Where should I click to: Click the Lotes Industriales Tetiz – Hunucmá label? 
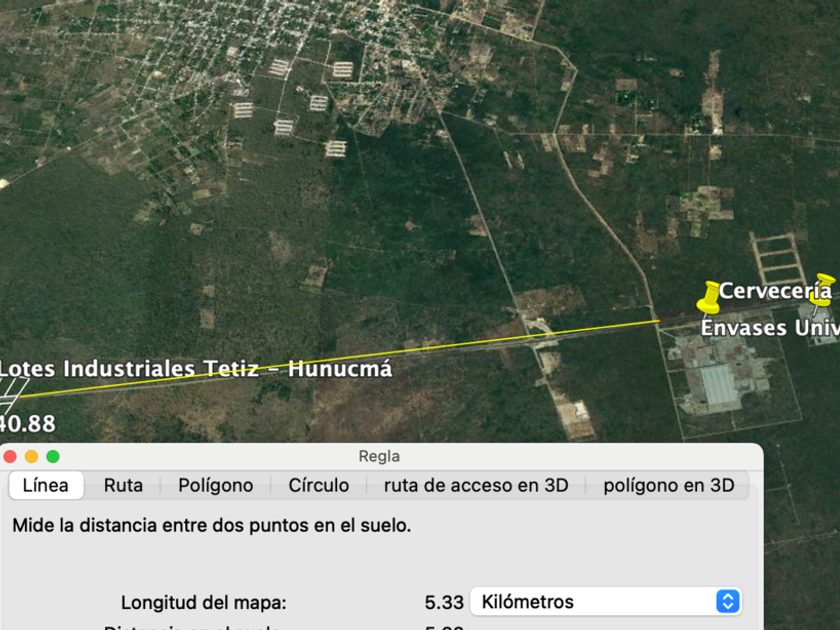(x=196, y=369)
